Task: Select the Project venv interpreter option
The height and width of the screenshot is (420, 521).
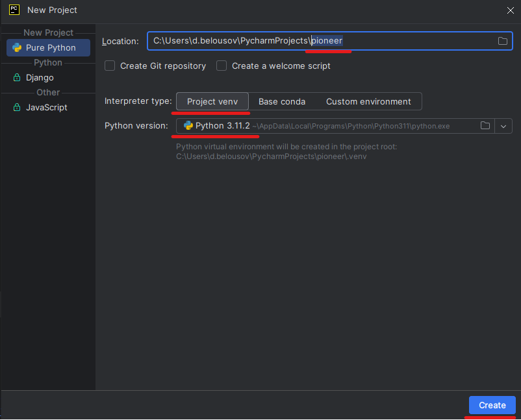Action: (x=212, y=101)
